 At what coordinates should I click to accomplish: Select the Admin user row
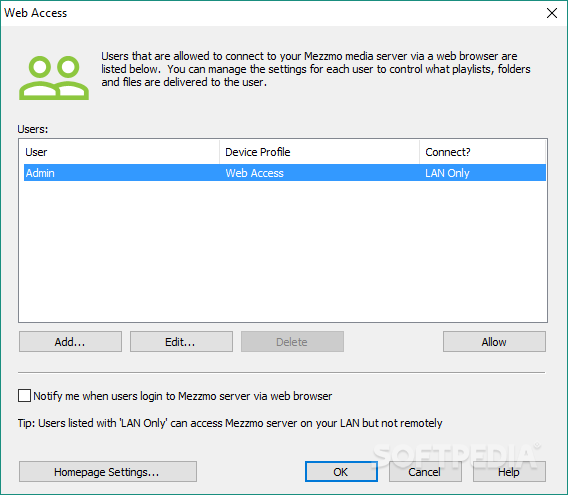pyautogui.click(x=285, y=173)
